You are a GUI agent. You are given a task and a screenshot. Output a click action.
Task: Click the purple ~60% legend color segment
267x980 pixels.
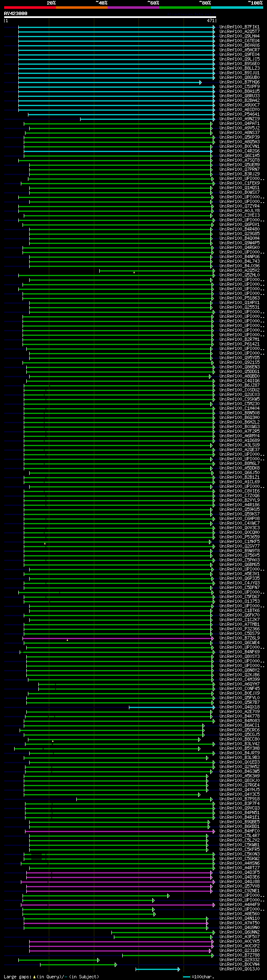pos(133,8)
